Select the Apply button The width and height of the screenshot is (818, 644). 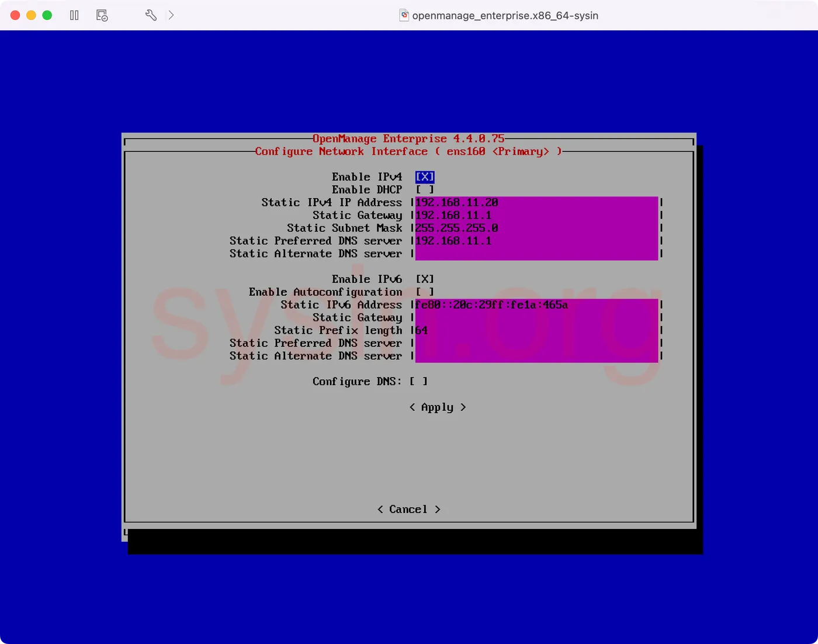click(x=438, y=407)
